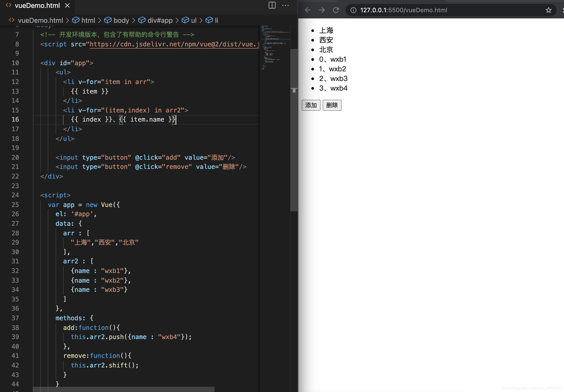This screenshot has height=392, width=564.
Task: Open the body breadcrumb item
Action: point(116,20)
